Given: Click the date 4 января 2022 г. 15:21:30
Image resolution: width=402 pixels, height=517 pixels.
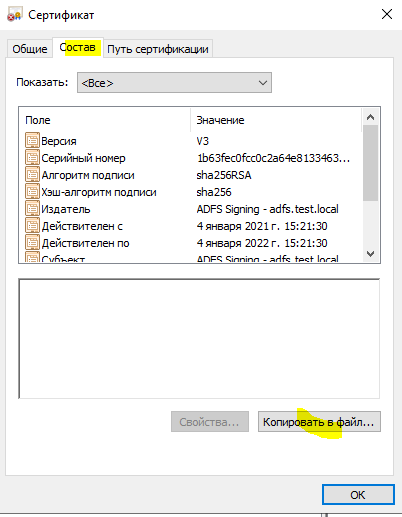Looking at the screenshot, I should pos(262,243).
